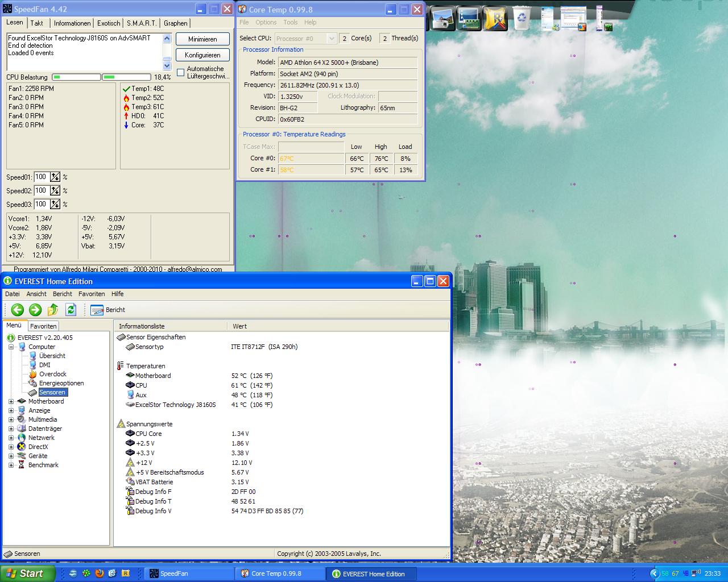Click the CPU Belastung first load bar
Image resolution: width=728 pixels, height=582 pixels.
[76, 77]
